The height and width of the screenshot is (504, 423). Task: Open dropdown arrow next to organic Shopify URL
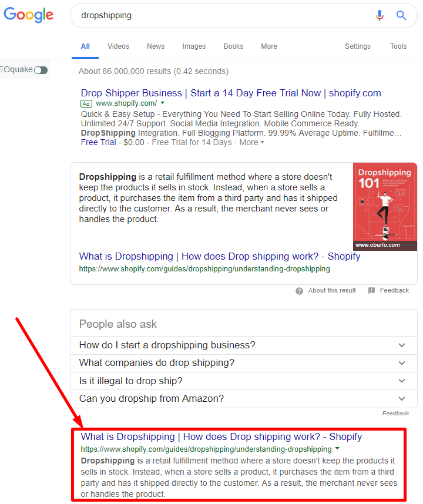[337, 449]
